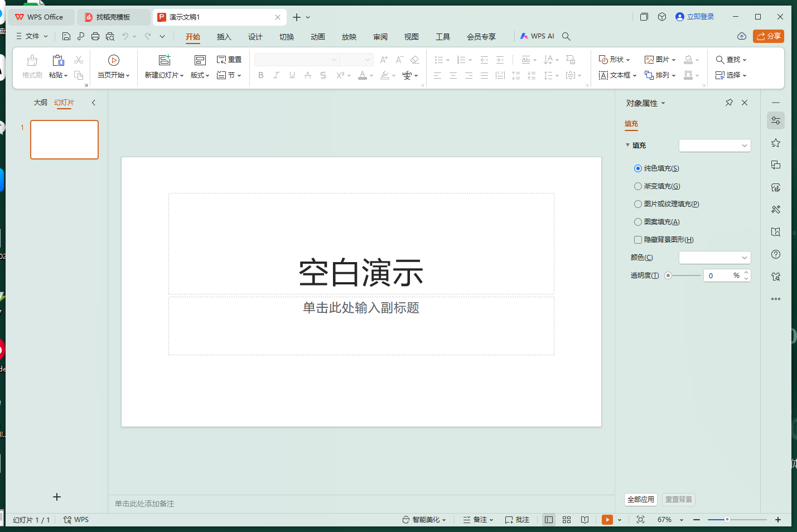
Task: Toggle Notes (备注) in the status bar
Action: click(x=478, y=520)
